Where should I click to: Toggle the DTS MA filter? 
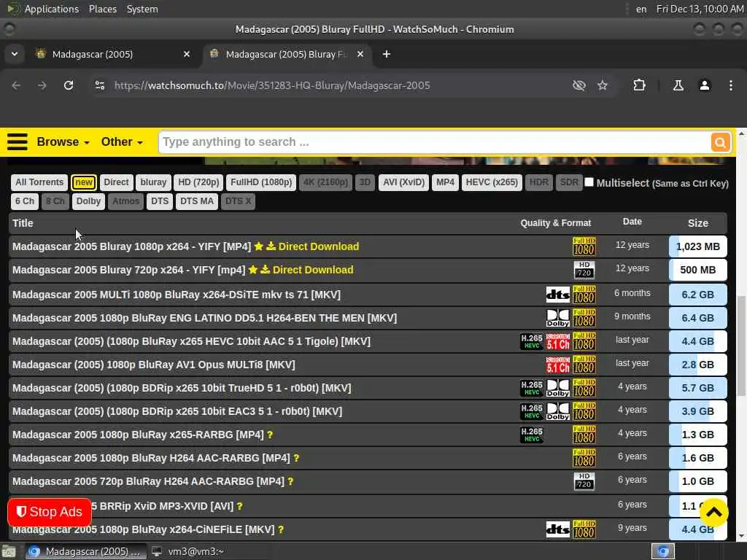(197, 201)
